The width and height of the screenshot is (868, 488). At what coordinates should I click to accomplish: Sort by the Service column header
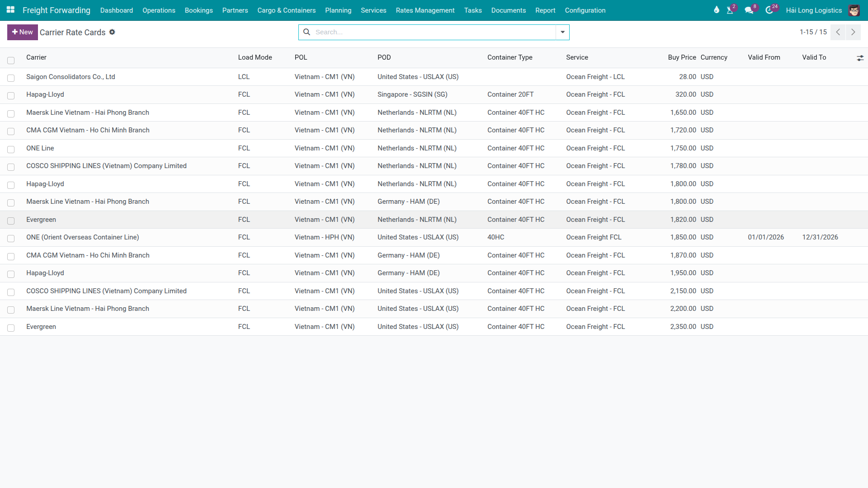tap(577, 57)
